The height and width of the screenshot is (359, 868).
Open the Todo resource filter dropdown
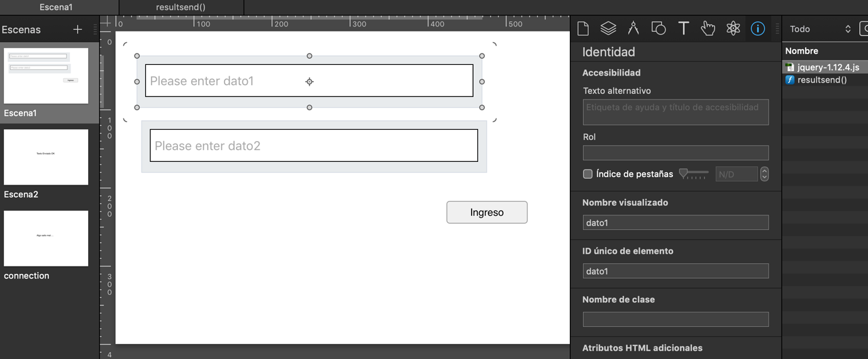point(820,29)
